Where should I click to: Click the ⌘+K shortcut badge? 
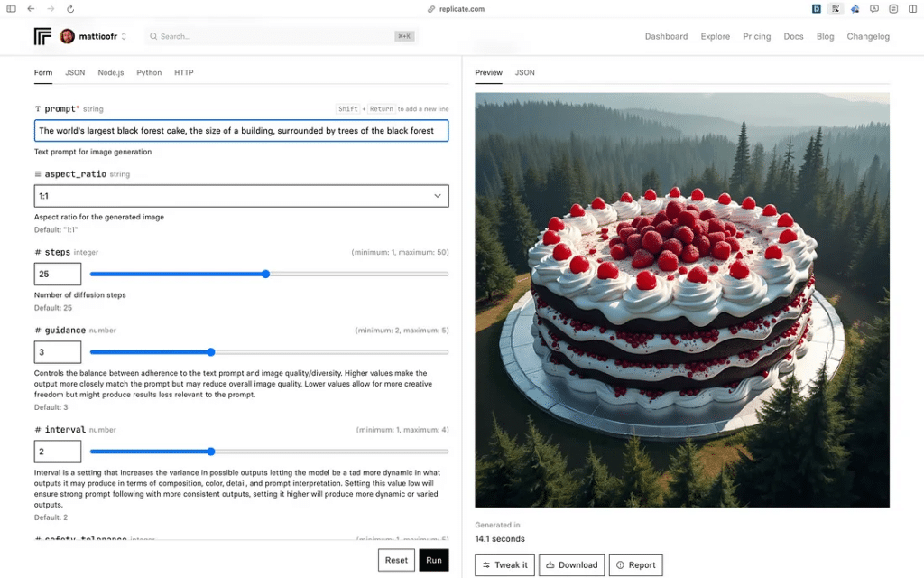click(404, 36)
